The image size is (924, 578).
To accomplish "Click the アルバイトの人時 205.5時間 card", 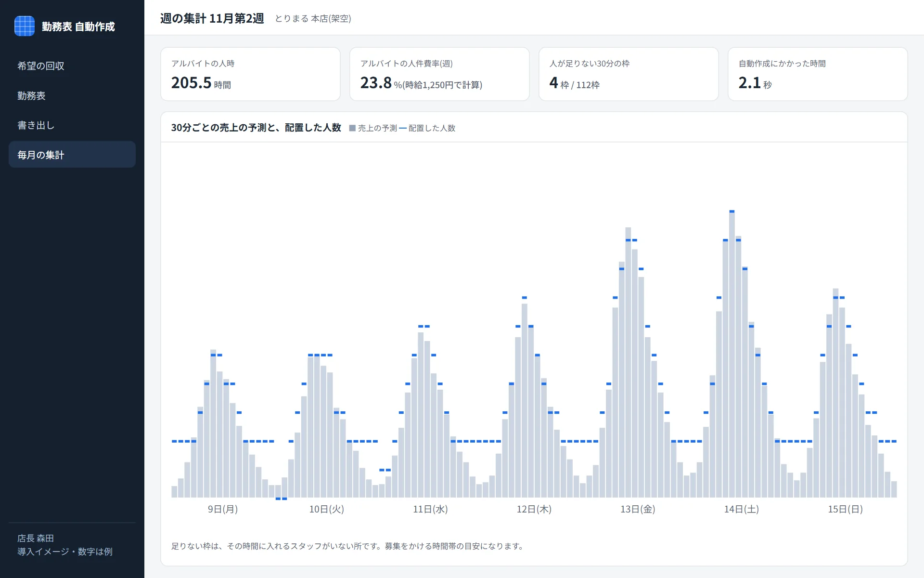I will pos(250,74).
